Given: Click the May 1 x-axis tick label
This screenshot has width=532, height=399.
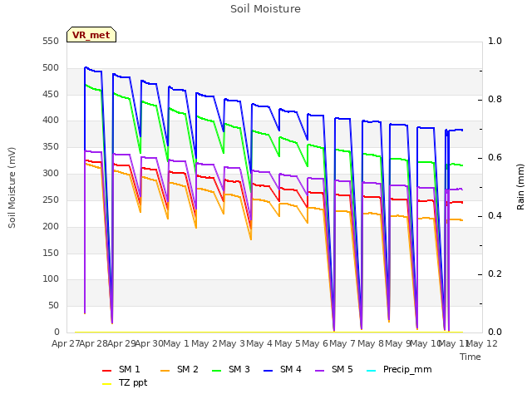Looking at the screenshot, I should [x=175, y=343].
